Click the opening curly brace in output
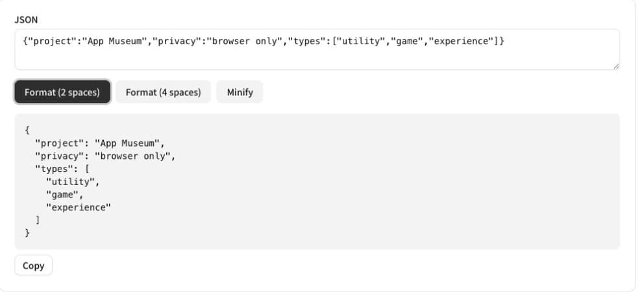The image size is (644, 296). [27, 130]
